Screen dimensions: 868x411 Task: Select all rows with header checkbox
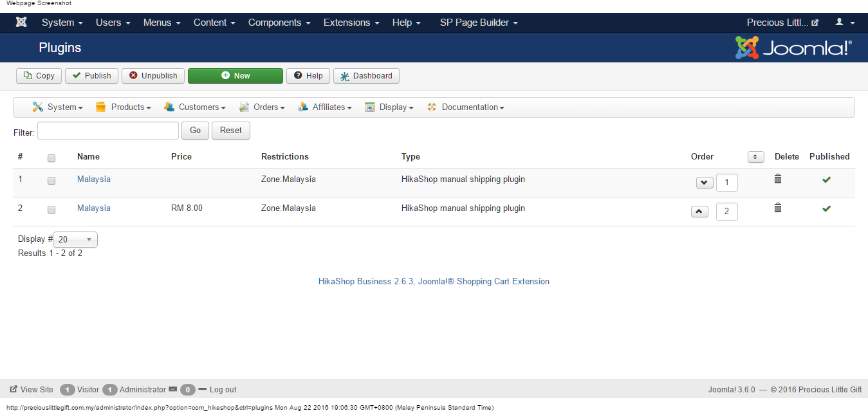point(51,158)
